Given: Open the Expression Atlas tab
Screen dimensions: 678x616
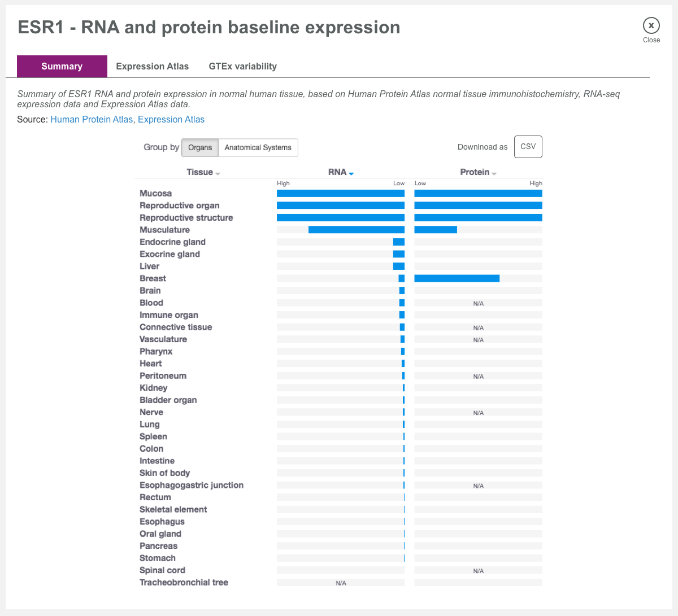Looking at the screenshot, I should (x=152, y=66).
